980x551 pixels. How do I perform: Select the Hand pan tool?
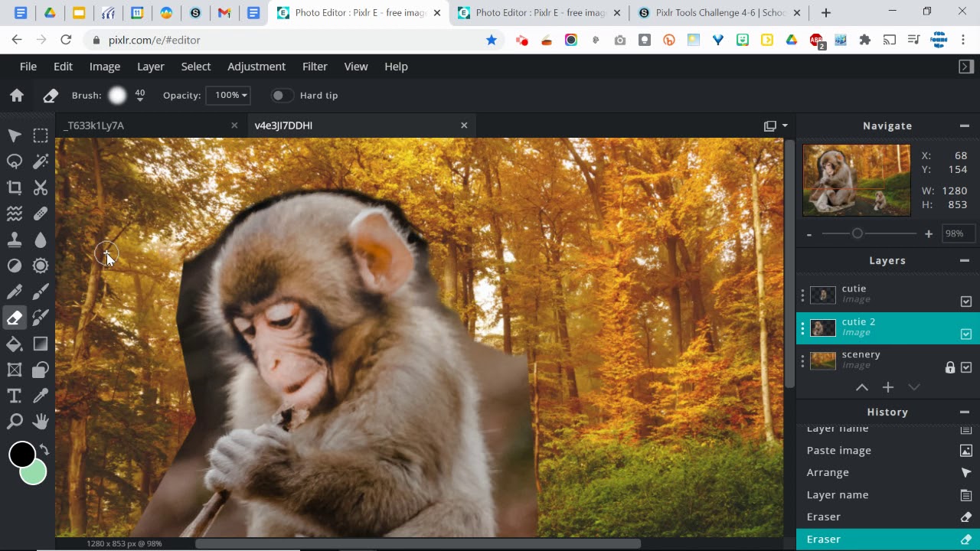pos(41,422)
